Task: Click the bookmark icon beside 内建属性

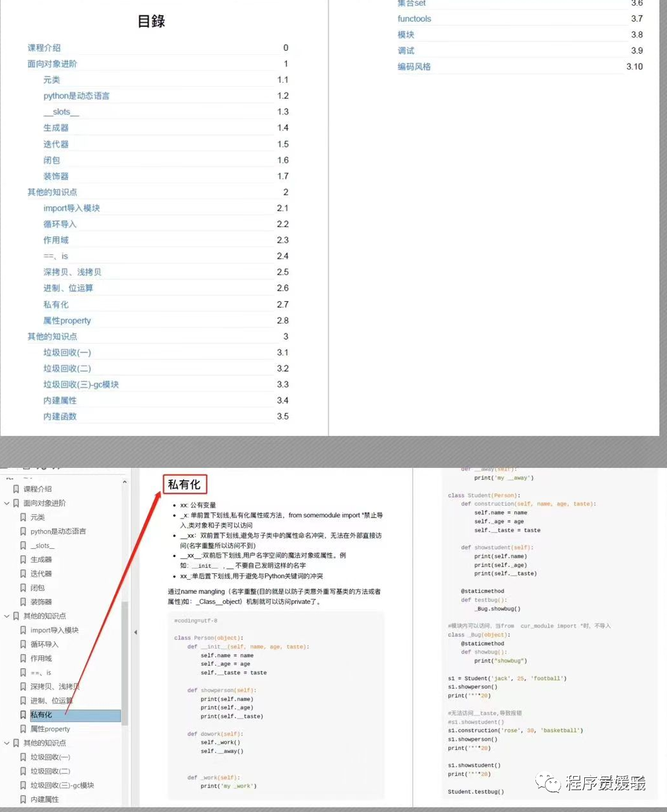Action: pos(23,800)
